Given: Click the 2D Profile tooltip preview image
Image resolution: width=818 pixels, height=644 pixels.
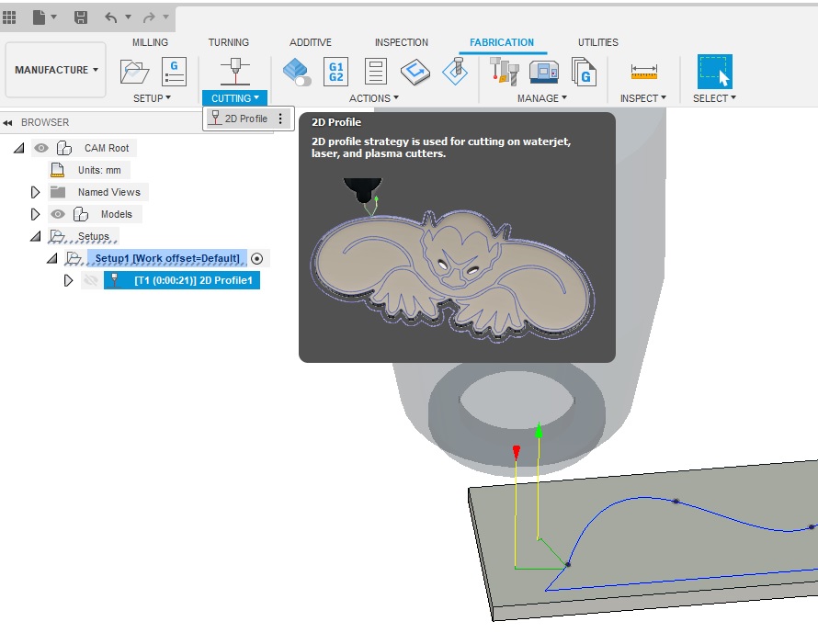Looking at the screenshot, I should pyautogui.click(x=453, y=260).
